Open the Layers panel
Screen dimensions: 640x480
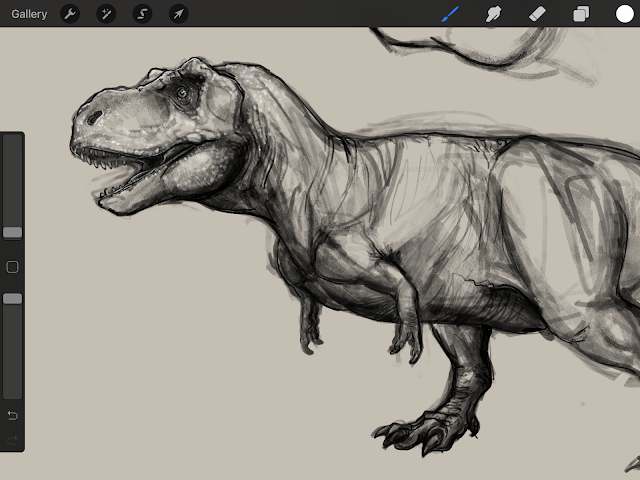pos(581,14)
